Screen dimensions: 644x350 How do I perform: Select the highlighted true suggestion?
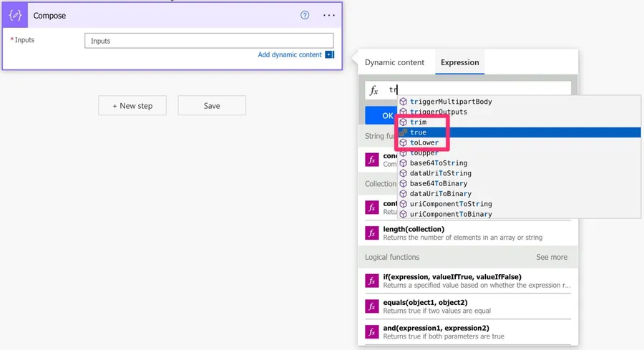(x=418, y=132)
